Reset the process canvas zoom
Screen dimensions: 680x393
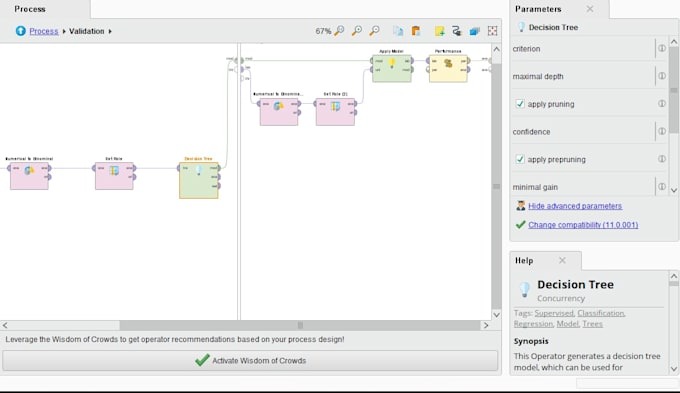340,31
